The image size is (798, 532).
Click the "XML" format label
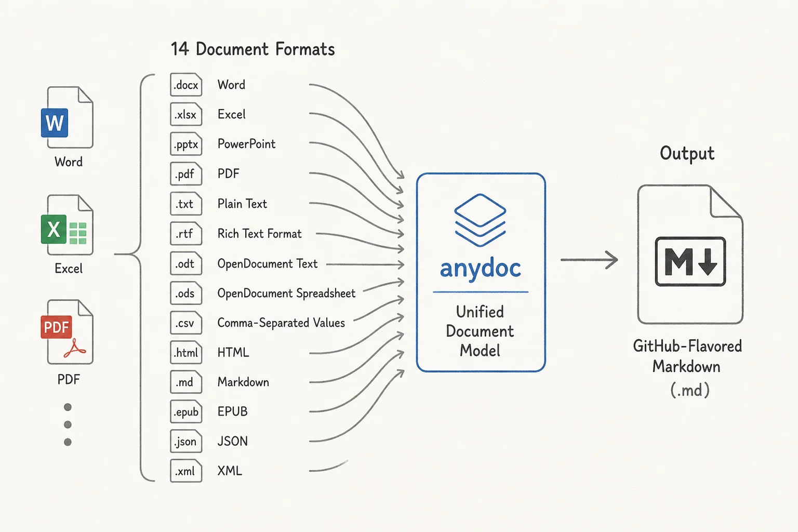pyautogui.click(x=230, y=471)
